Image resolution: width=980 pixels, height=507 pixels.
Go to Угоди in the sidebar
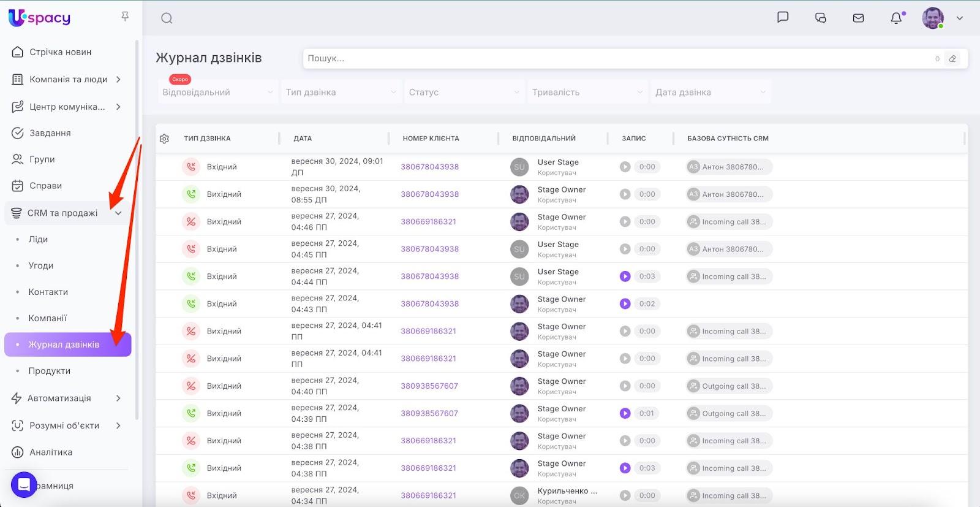pyautogui.click(x=41, y=266)
